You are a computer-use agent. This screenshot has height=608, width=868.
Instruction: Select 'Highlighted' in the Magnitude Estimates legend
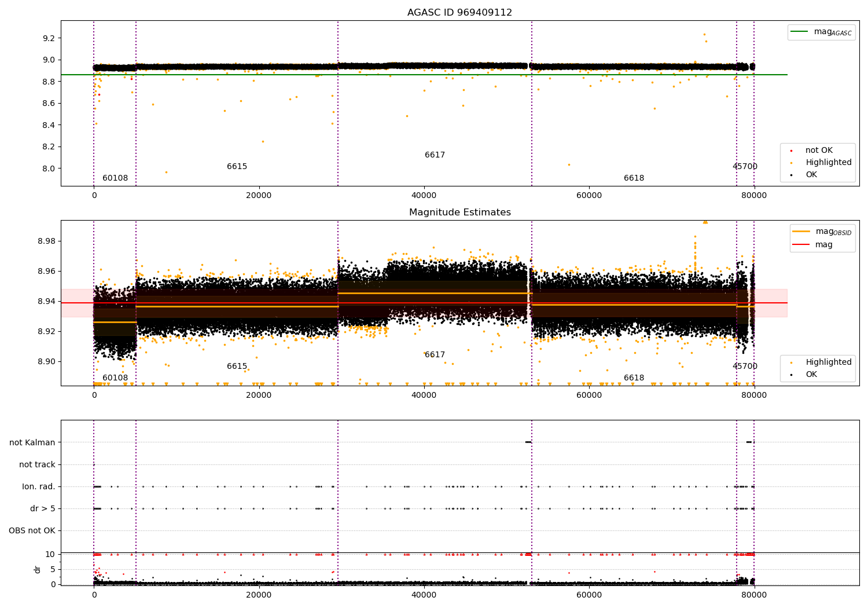tap(828, 362)
